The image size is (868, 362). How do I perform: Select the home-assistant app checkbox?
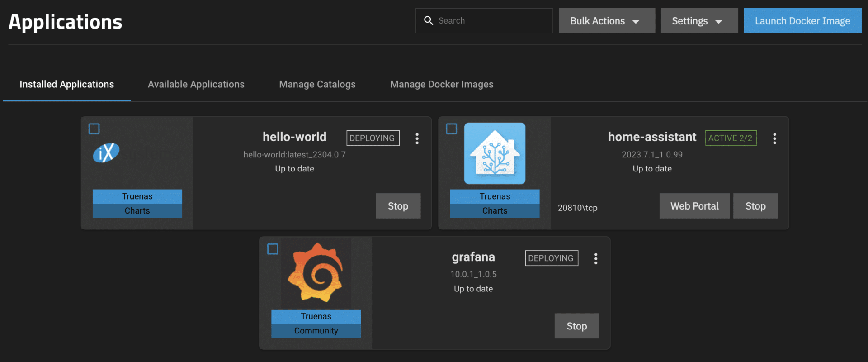click(451, 129)
